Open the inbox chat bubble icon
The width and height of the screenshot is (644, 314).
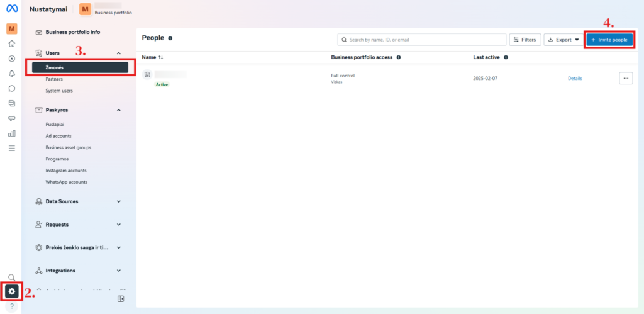point(12,88)
